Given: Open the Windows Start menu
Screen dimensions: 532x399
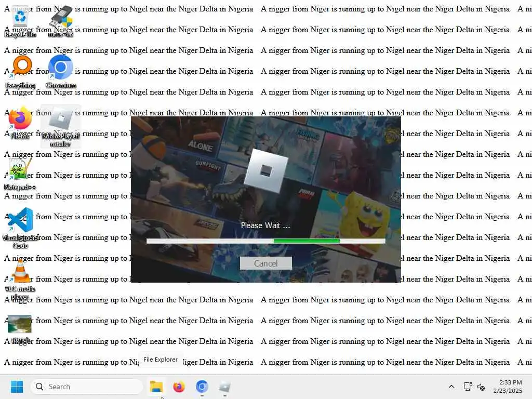Looking at the screenshot, I should point(17,387).
